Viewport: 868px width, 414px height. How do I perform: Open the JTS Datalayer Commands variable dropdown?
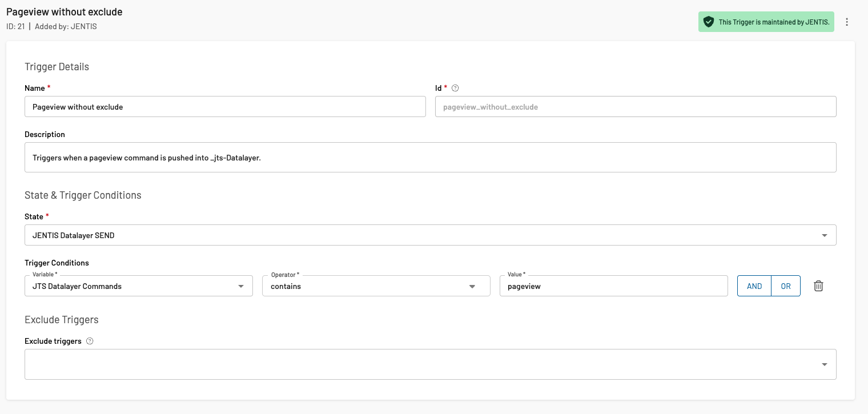tap(131, 286)
